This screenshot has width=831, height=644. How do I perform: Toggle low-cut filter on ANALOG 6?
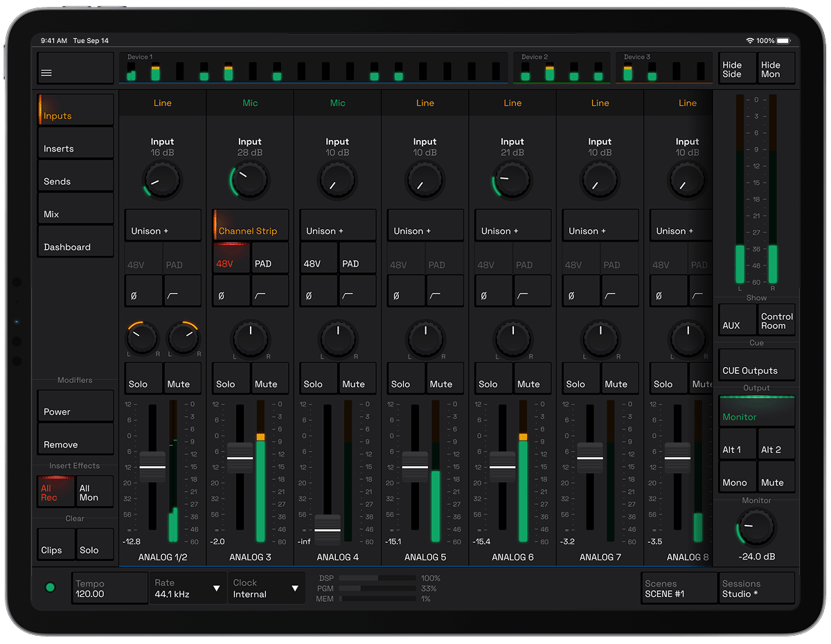click(x=533, y=291)
